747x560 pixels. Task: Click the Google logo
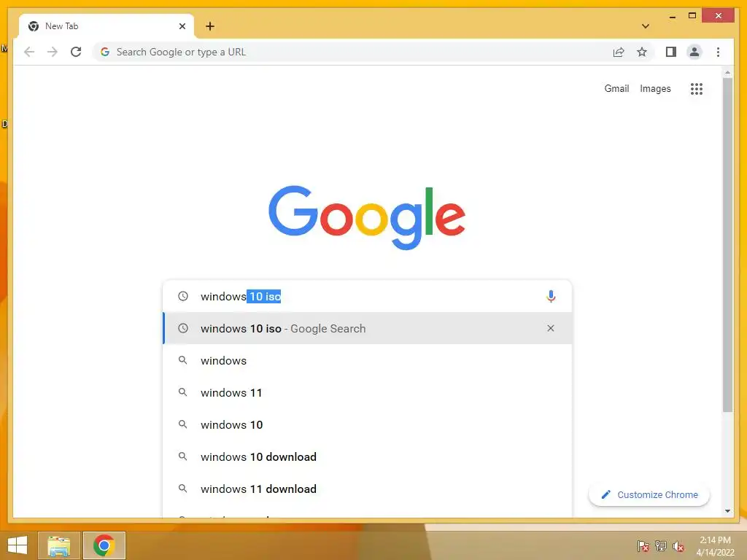pyautogui.click(x=367, y=217)
